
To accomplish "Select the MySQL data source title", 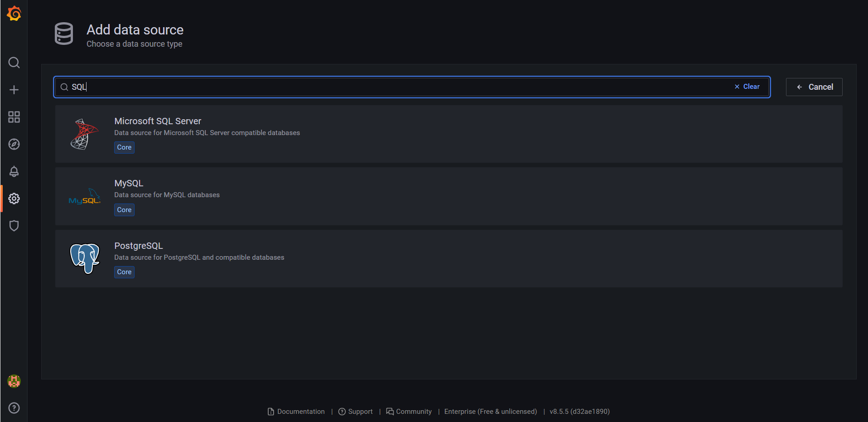I will [x=129, y=183].
